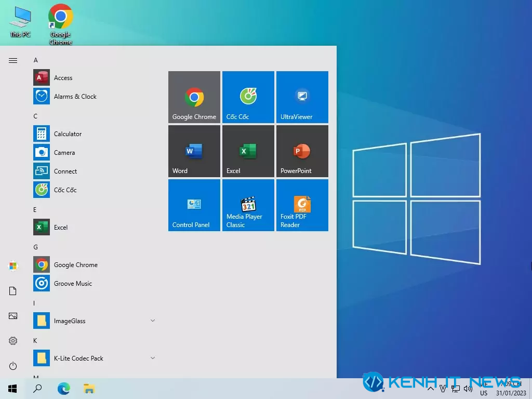Open File Explorer on the taskbar

tap(89, 389)
